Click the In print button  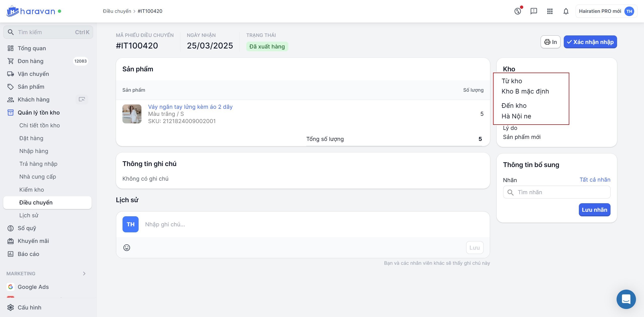click(x=550, y=42)
